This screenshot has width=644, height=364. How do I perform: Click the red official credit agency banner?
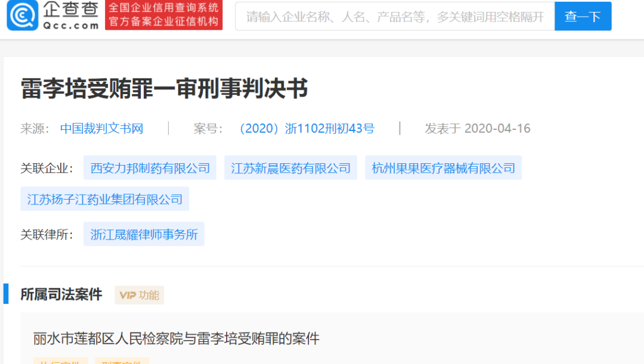point(163,15)
